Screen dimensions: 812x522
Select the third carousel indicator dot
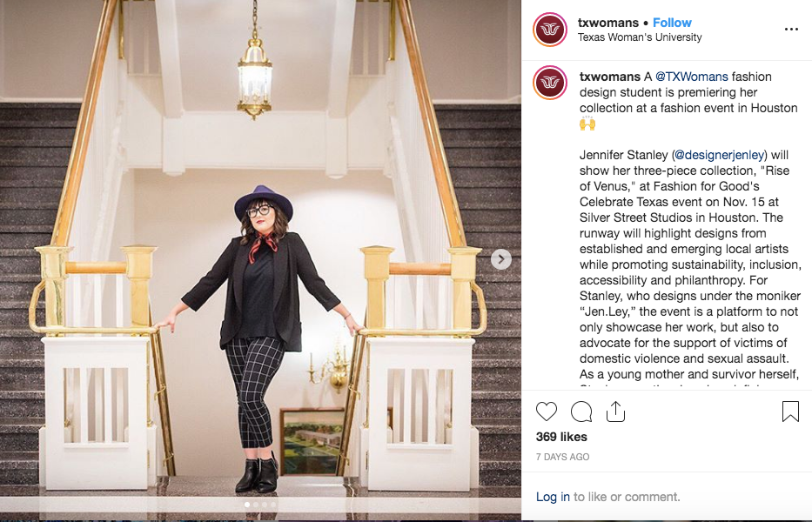click(x=265, y=505)
